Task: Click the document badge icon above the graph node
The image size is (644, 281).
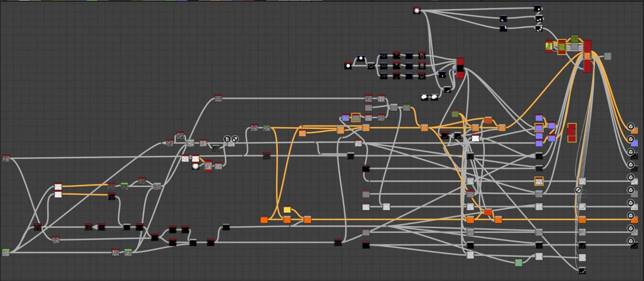Action: (x=227, y=139)
